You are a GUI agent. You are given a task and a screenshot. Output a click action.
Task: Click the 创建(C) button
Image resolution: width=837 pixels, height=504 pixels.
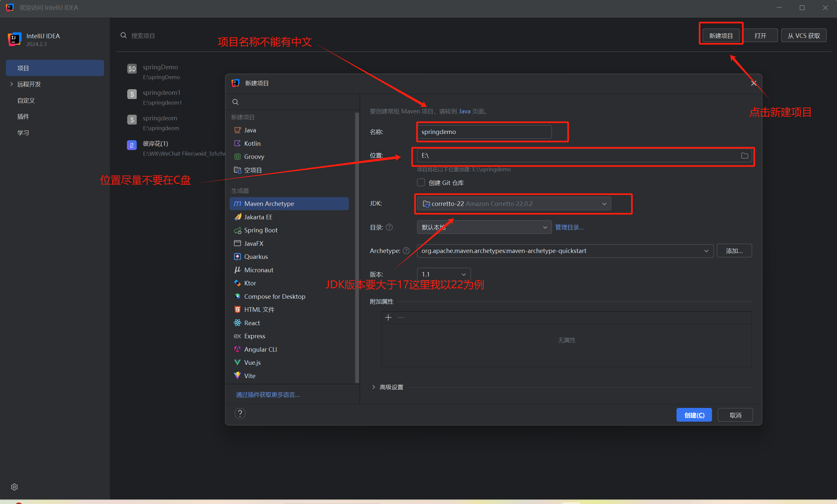click(x=694, y=415)
